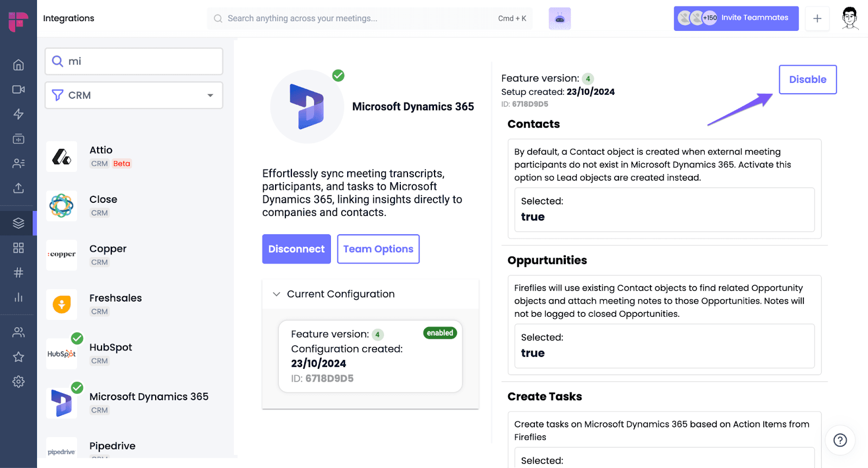Click the Copper integration name
868x468 pixels.
[x=108, y=249]
